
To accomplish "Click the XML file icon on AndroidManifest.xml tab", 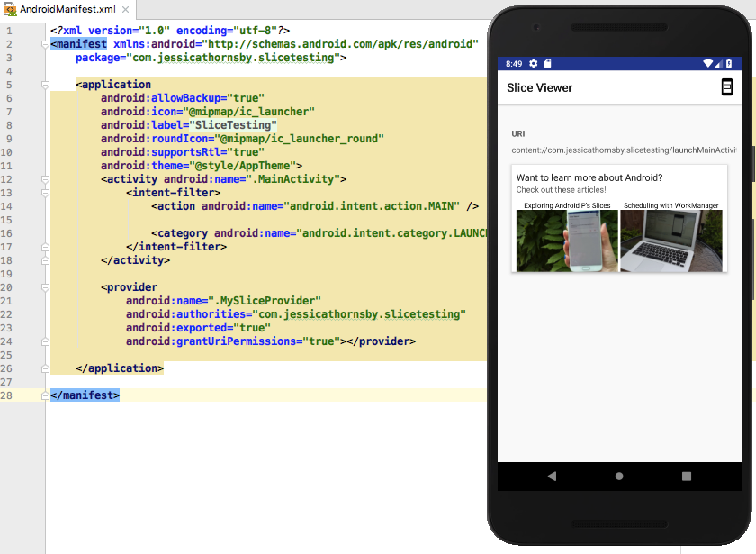I will [11, 8].
